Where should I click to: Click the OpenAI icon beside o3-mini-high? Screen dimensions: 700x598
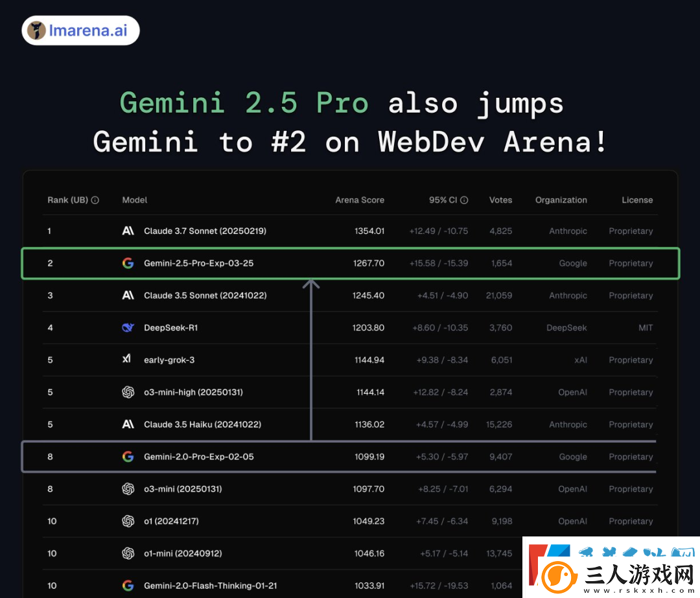point(128,392)
